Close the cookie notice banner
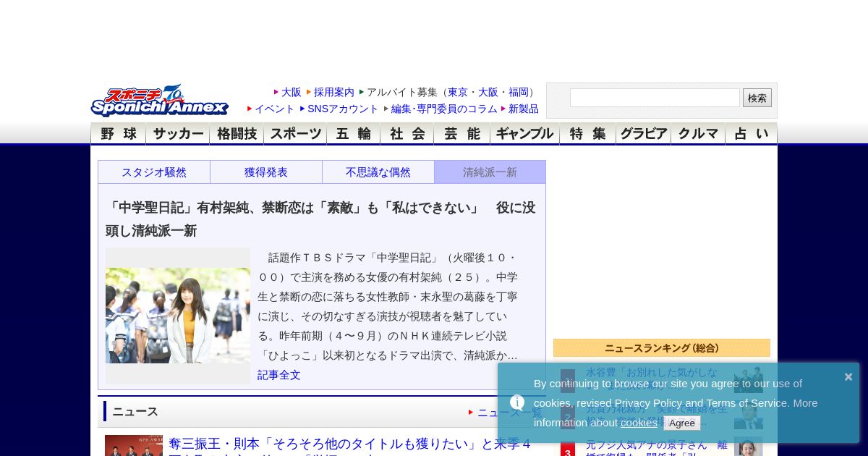Viewport: 868px width, 456px height. 848,376
